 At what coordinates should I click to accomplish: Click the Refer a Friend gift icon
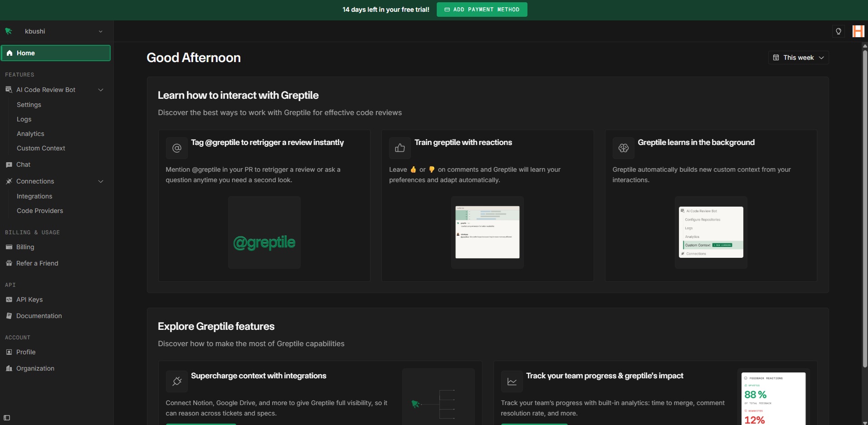coord(9,263)
